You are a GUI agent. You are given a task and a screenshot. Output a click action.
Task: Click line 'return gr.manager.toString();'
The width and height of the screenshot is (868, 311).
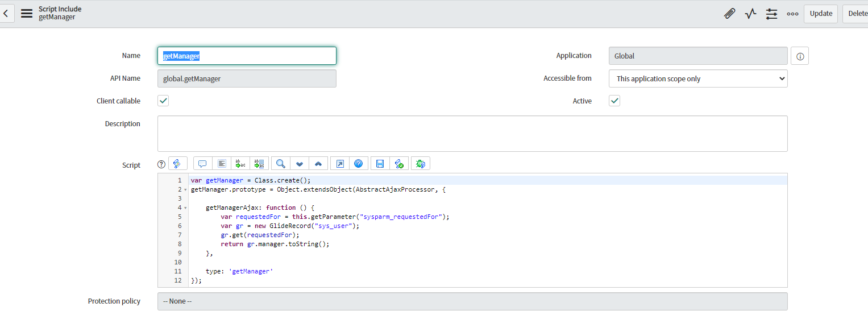click(275, 244)
